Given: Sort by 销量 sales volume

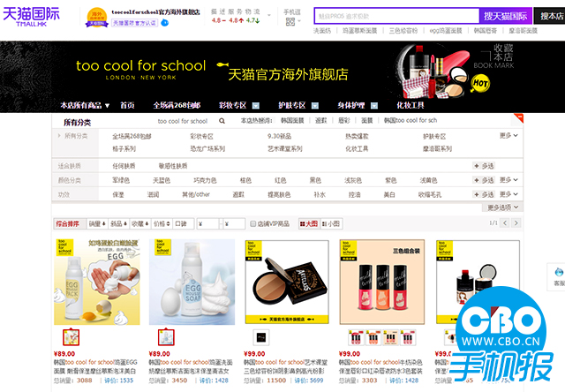Looking at the screenshot, I should coord(97,223).
